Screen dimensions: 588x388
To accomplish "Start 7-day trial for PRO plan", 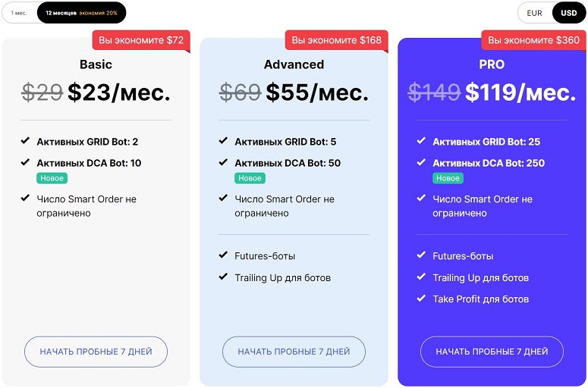I will coord(492,352).
